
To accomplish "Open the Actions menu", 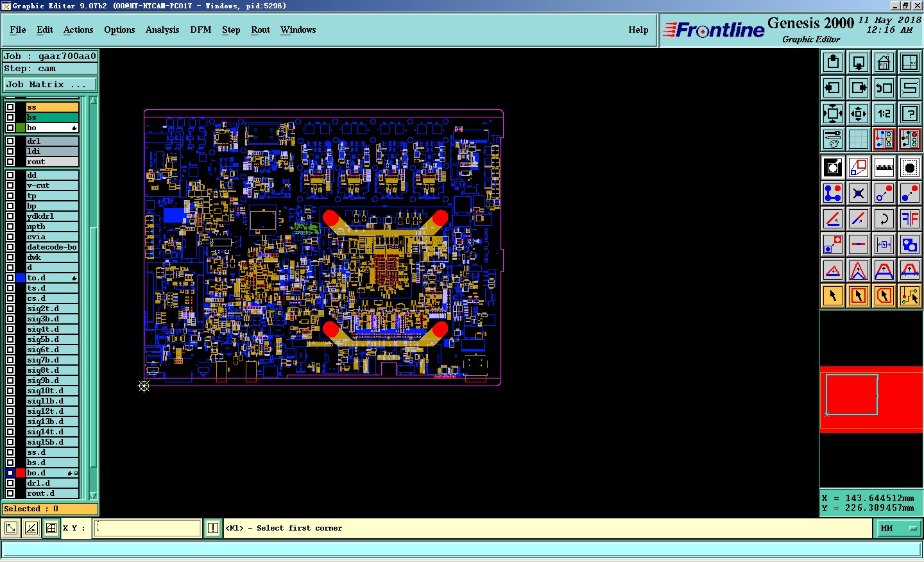I will coord(78,30).
